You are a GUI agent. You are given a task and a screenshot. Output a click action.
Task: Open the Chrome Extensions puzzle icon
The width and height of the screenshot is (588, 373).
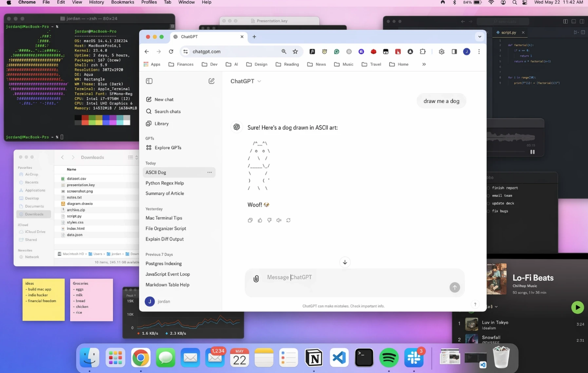coord(423,52)
